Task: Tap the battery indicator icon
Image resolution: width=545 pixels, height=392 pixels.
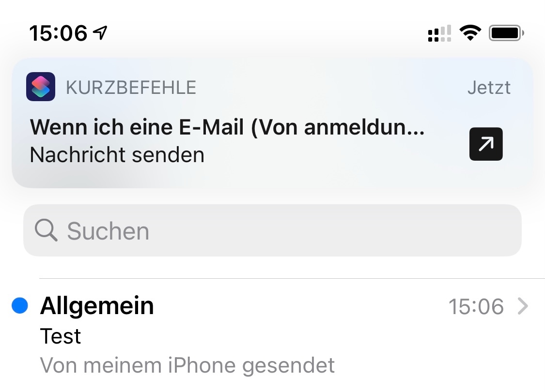Action: (506, 33)
